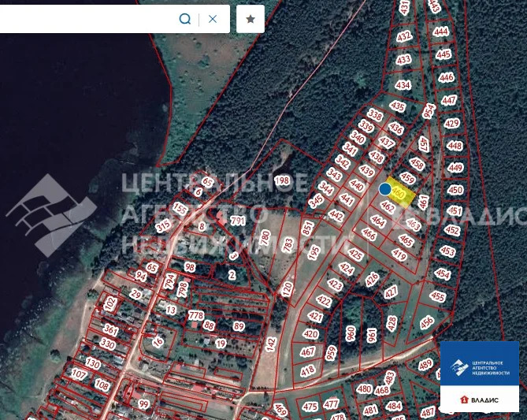Click parcel label 791
527x420 pixels.
(238, 221)
